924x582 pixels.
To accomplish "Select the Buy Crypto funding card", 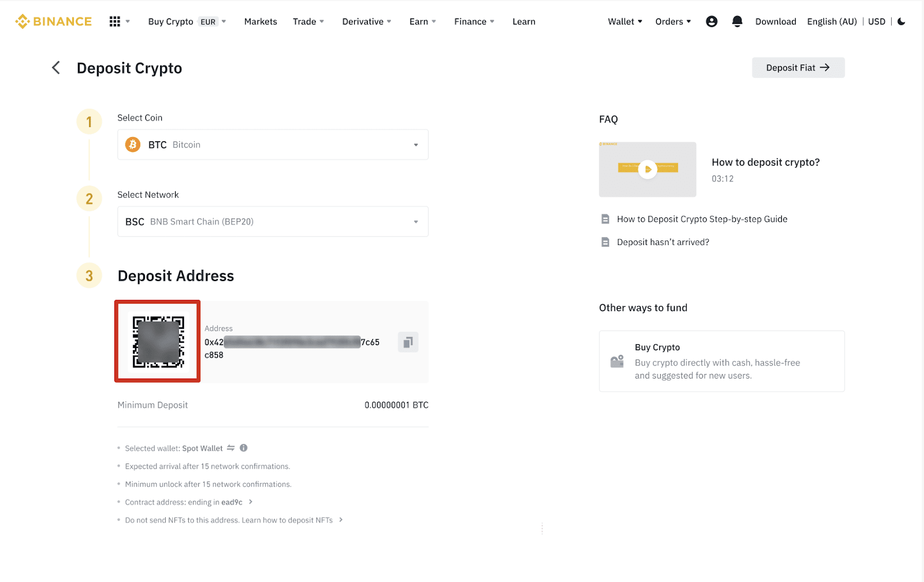I will tap(721, 361).
